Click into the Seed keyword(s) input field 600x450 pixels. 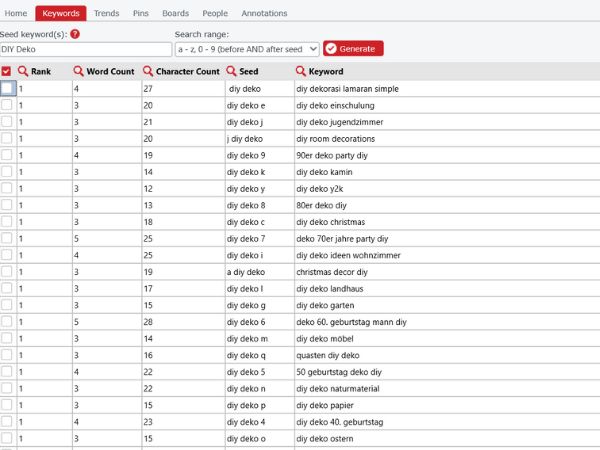(86, 49)
